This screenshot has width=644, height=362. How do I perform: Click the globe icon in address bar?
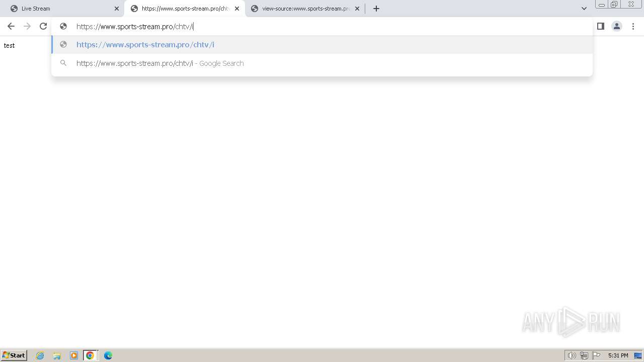pos(63,27)
